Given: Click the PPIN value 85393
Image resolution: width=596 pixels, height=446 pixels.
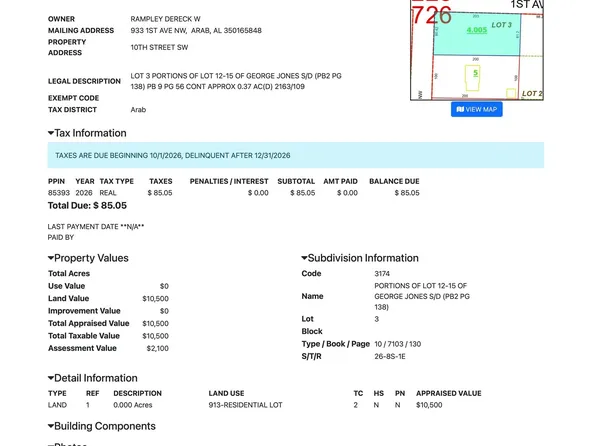Looking at the screenshot, I should [59, 193].
